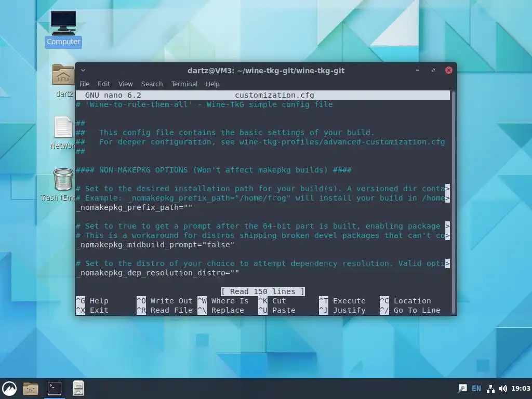Click the GNU nano 6.2 header text
The width and height of the screenshot is (532, 399).
[113, 96]
